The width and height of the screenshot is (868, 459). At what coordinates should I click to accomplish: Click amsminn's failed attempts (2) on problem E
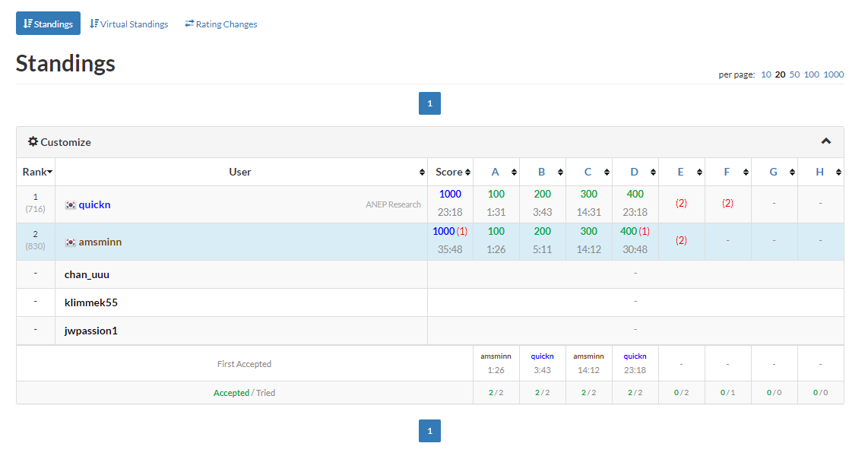pos(682,240)
